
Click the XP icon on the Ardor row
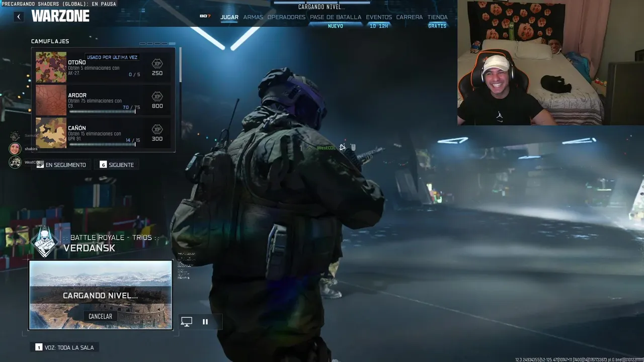click(x=157, y=97)
